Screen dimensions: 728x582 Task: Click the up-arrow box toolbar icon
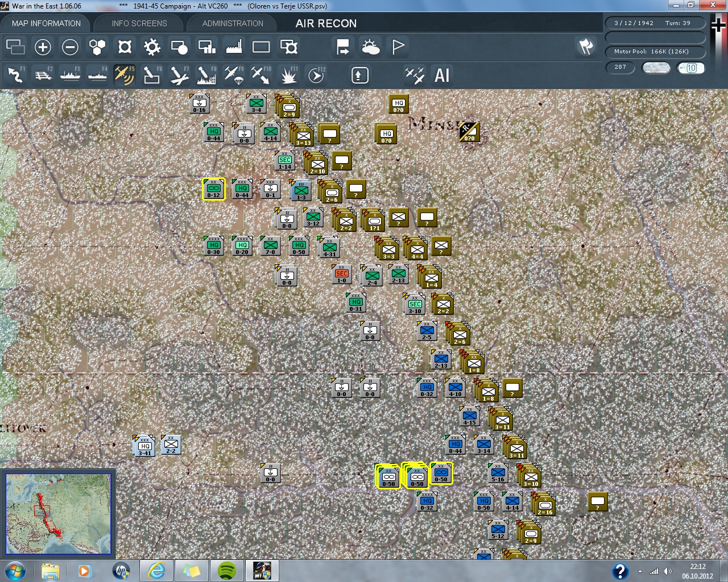359,75
